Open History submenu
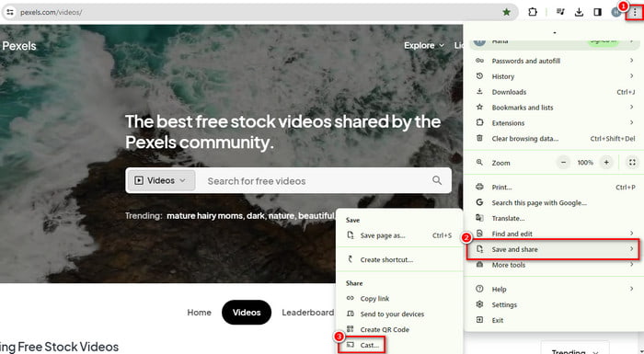 pyautogui.click(x=554, y=76)
